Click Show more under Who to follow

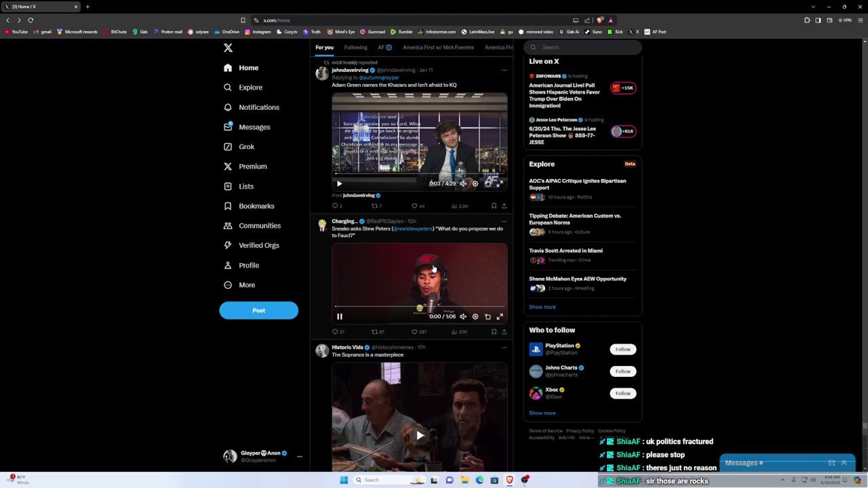(x=542, y=413)
